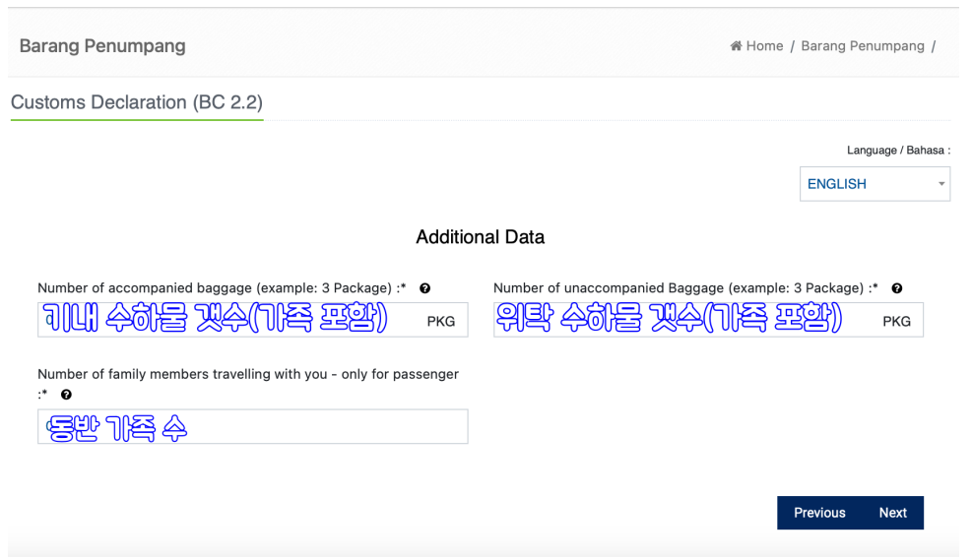
Task: Click the Number of accompanied baggage label
Action: [x=222, y=288]
